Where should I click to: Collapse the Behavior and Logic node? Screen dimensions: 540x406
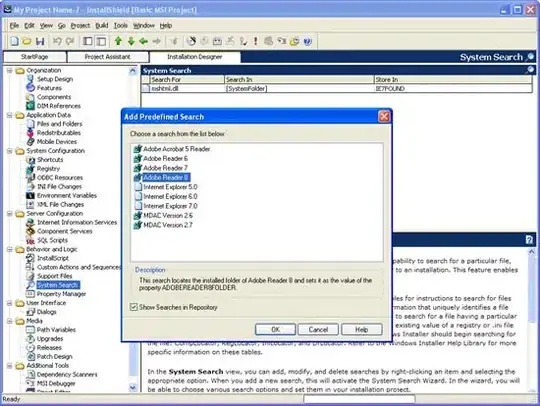(x=10, y=249)
